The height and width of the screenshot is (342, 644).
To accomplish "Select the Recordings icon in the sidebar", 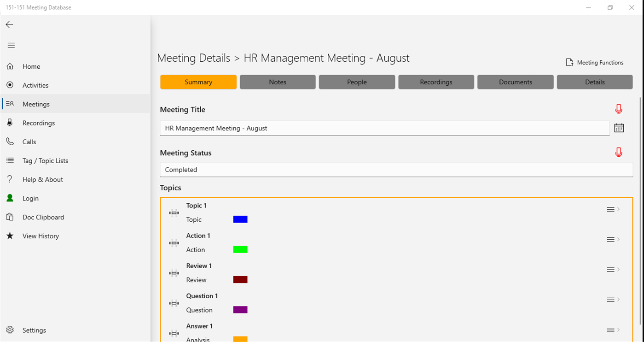I will 10,123.
